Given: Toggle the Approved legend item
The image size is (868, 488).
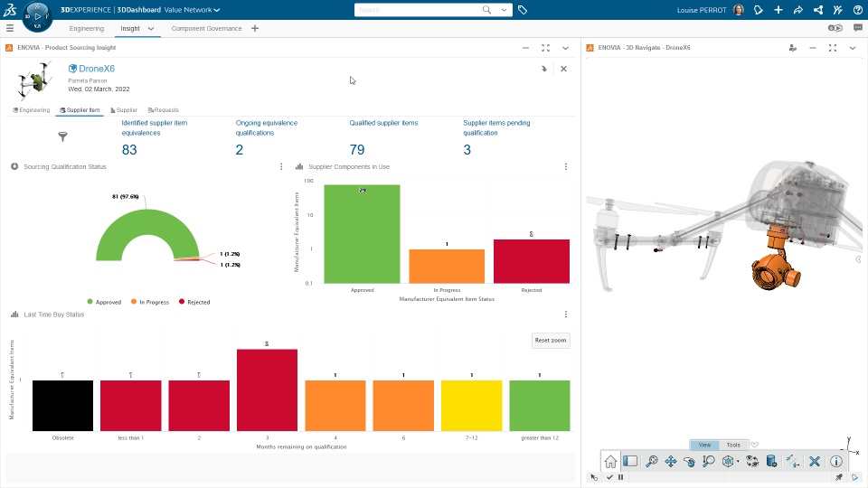Looking at the screenshot, I should click(104, 302).
